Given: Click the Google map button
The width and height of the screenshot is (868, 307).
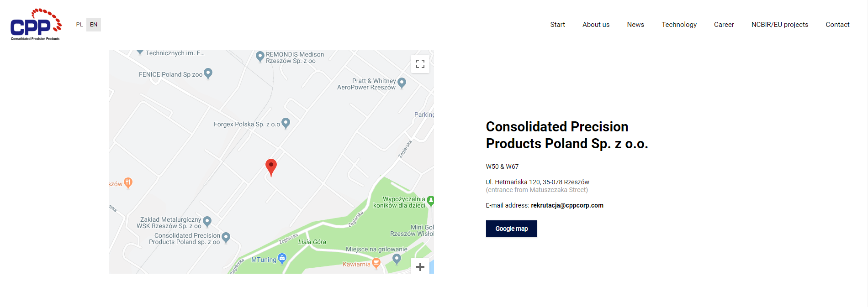Looking at the screenshot, I should coord(512,229).
